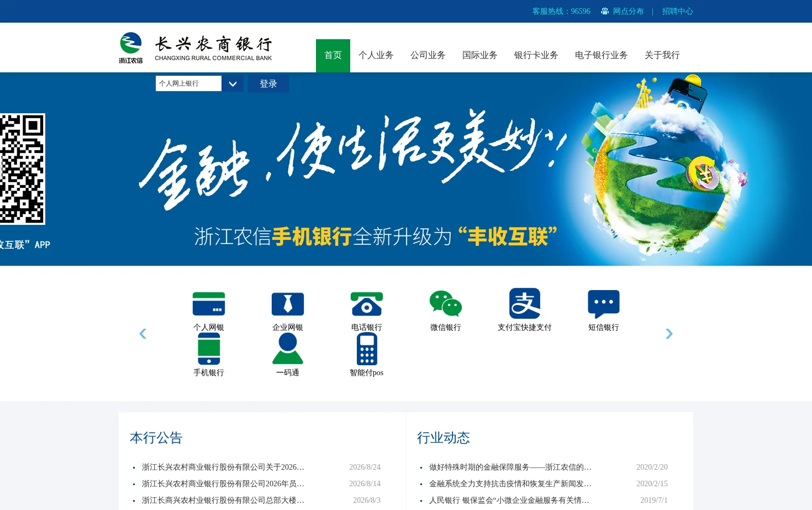Click the 长兴农商银行 name logo
The height and width of the screenshot is (510, 812).
pos(213,48)
